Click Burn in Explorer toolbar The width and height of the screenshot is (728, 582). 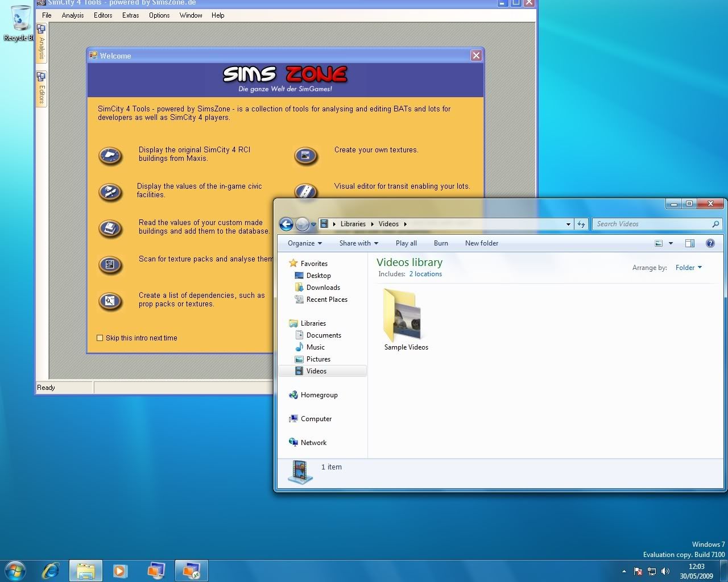click(441, 243)
